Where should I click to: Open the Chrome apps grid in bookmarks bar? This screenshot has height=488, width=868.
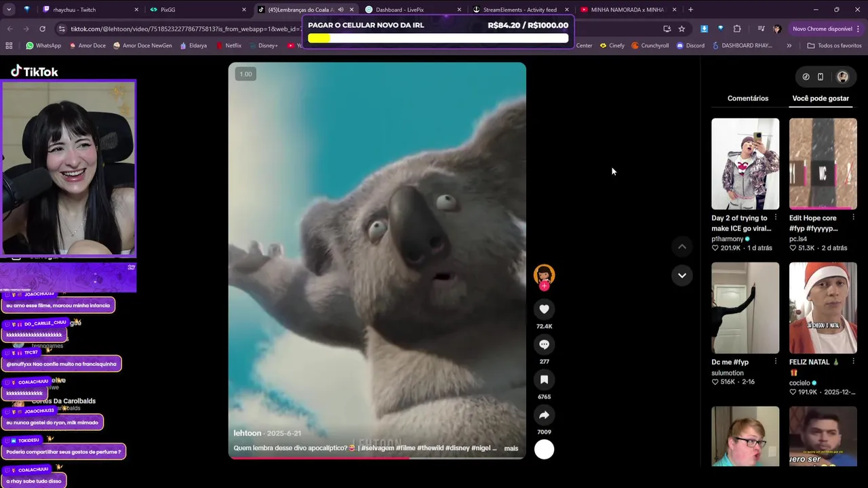click(9, 45)
